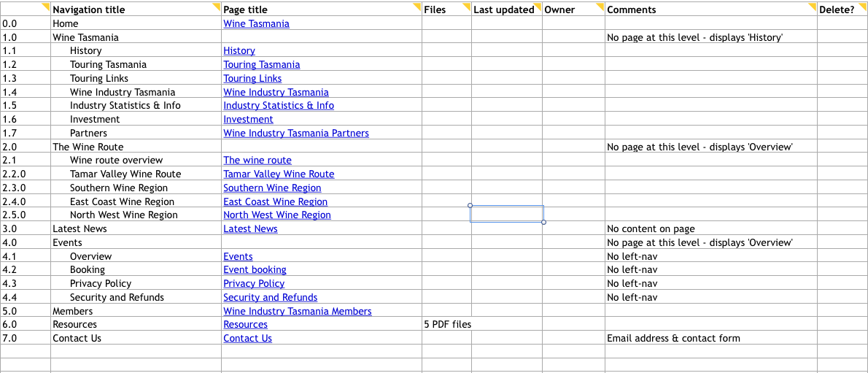
Task: Click the 'Wine route overview' navigation cell
Action: pos(136,160)
